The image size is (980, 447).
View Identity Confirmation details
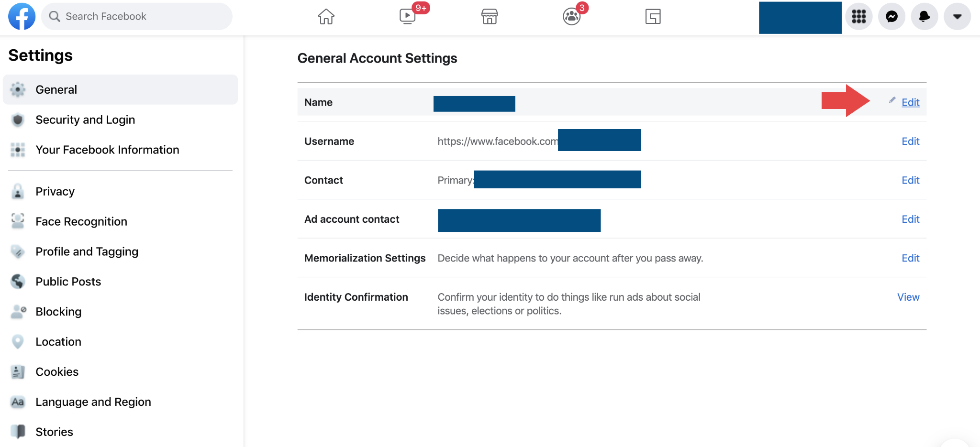[x=908, y=297]
